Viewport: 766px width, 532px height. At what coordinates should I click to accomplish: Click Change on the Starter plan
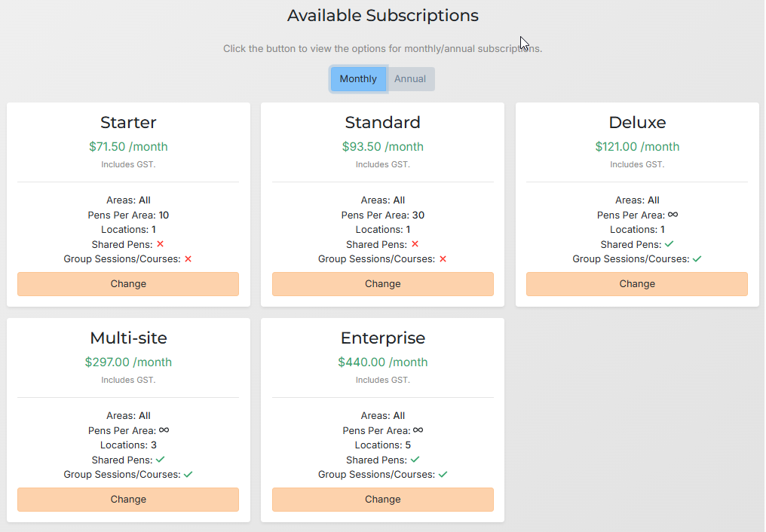click(x=127, y=284)
